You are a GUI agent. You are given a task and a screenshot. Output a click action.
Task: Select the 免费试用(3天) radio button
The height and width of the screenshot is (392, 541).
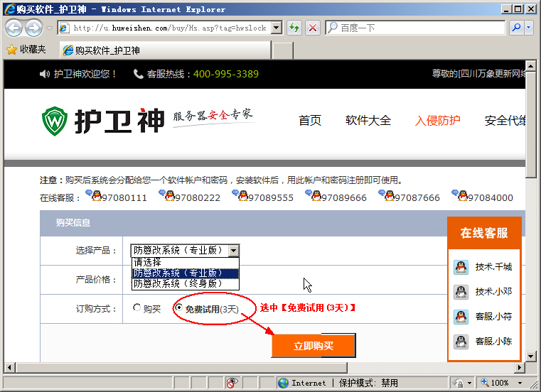click(x=178, y=307)
